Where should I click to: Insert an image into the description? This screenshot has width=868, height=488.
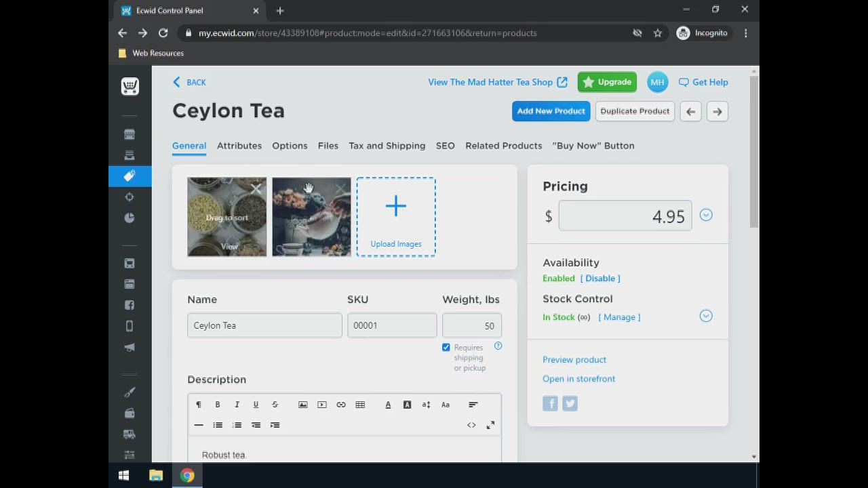(x=303, y=405)
